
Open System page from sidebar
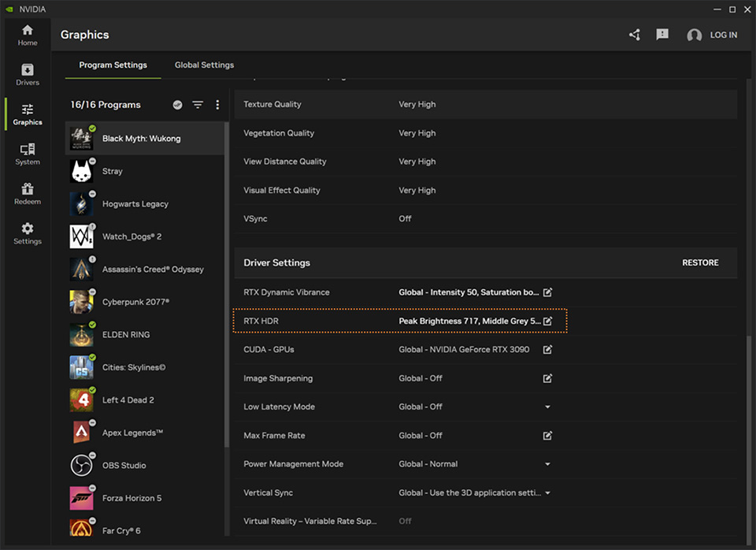(x=28, y=154)
